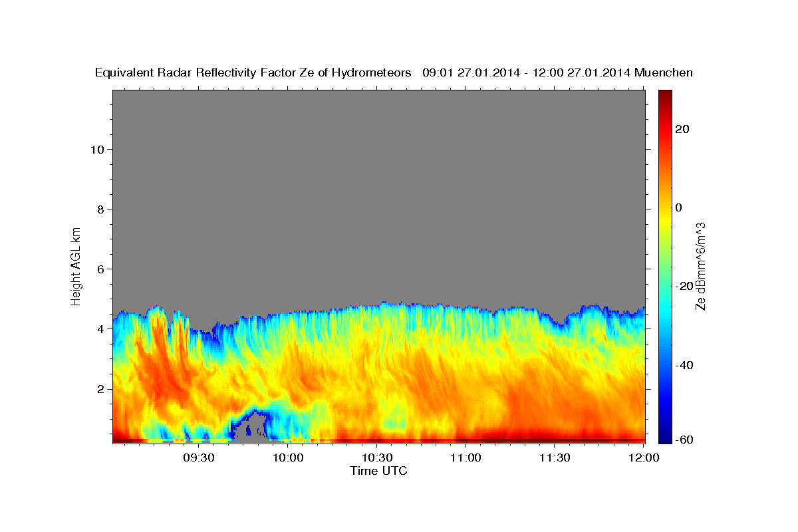This screenshot has width=798, height=532.
Task: Click the "Ze dBmm^6/m^3" colorbar label
Action: click(x=700, y=266)
